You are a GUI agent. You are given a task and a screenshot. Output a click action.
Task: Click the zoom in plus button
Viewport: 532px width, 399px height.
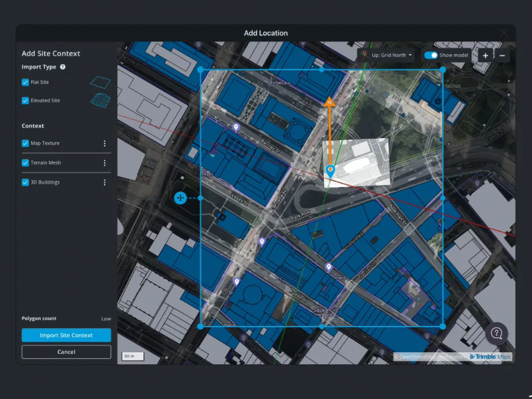[485, 56]
